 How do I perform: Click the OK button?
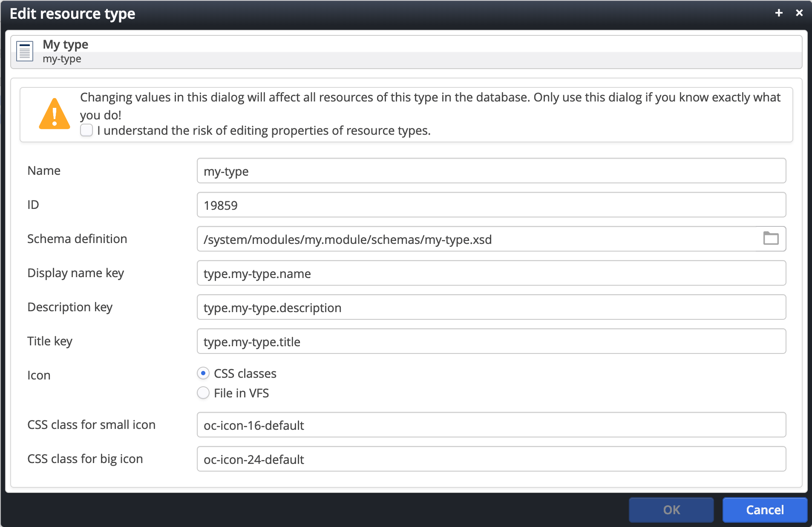pyautogui.click(x=671, y=510)
